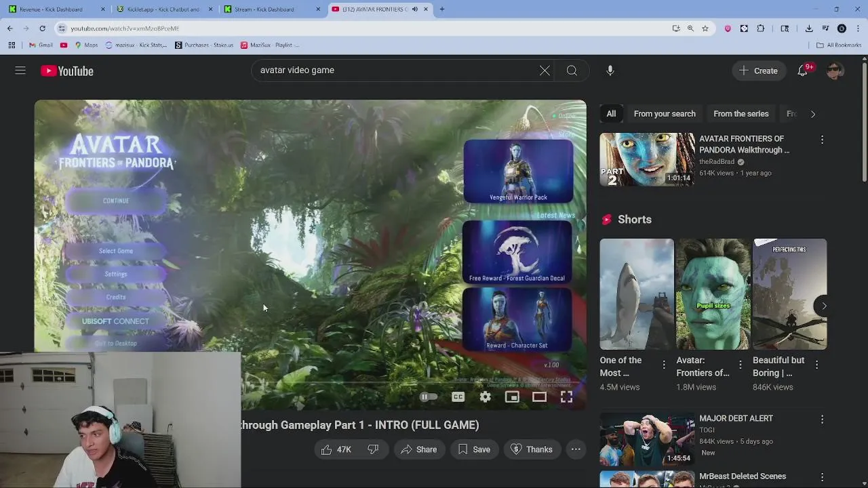Viewport: 868px width, 488px height.
Task: Like the video with 47K likes
Action: (x=336, y=449)
